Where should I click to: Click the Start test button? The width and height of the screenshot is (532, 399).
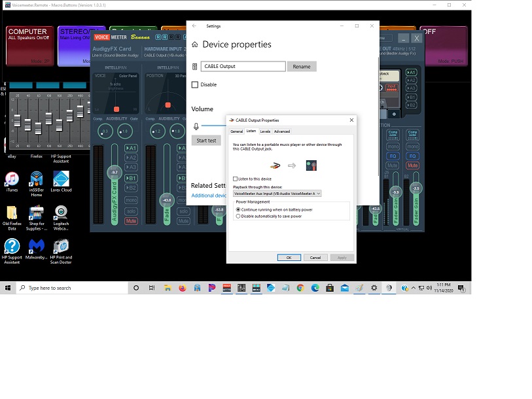(206, 140)
